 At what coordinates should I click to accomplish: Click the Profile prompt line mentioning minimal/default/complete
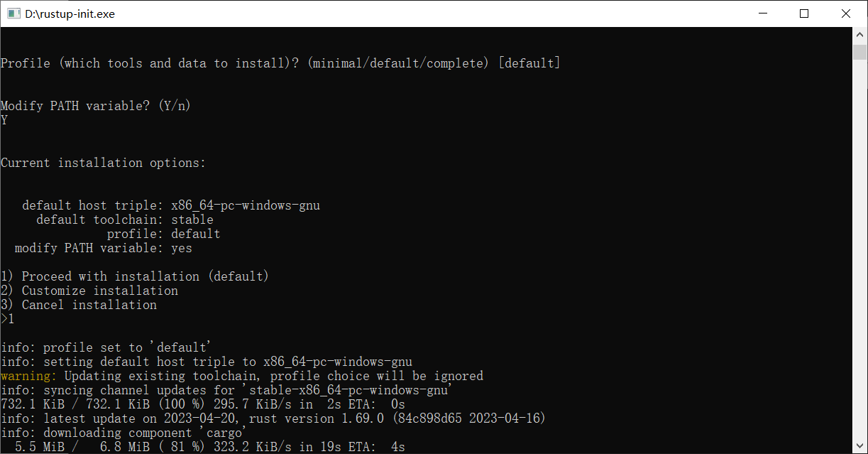280,63
